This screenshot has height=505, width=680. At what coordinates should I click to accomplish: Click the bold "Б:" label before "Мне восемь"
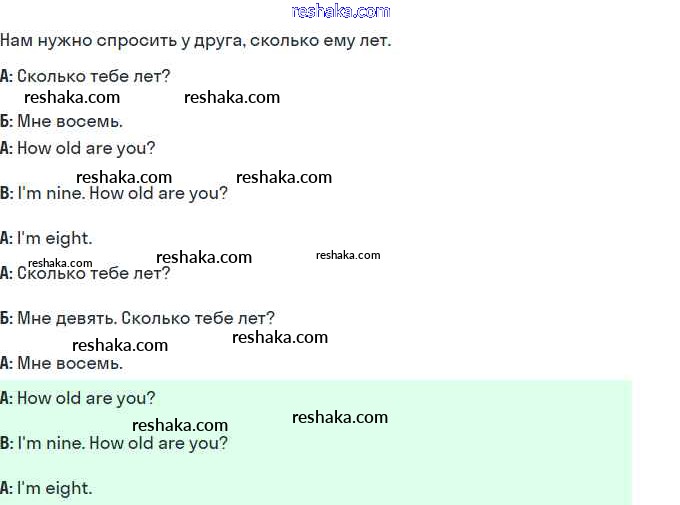tap(6, 122)
